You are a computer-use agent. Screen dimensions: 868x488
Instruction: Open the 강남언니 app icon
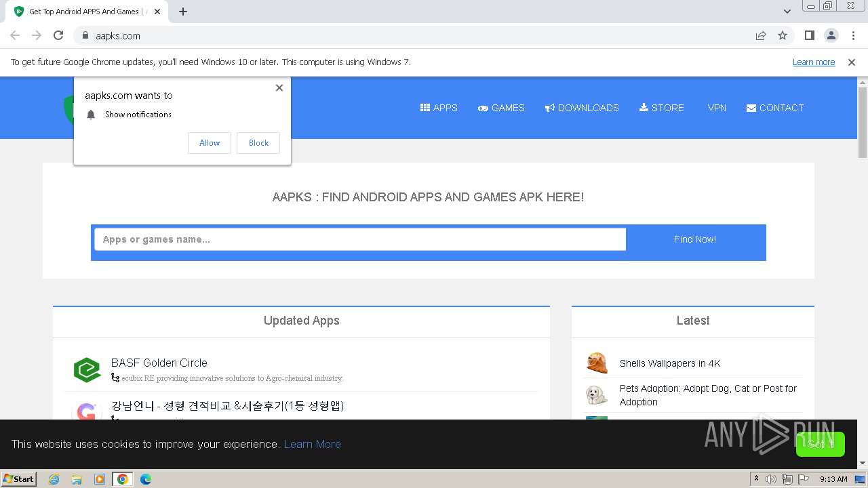(87, 411)
